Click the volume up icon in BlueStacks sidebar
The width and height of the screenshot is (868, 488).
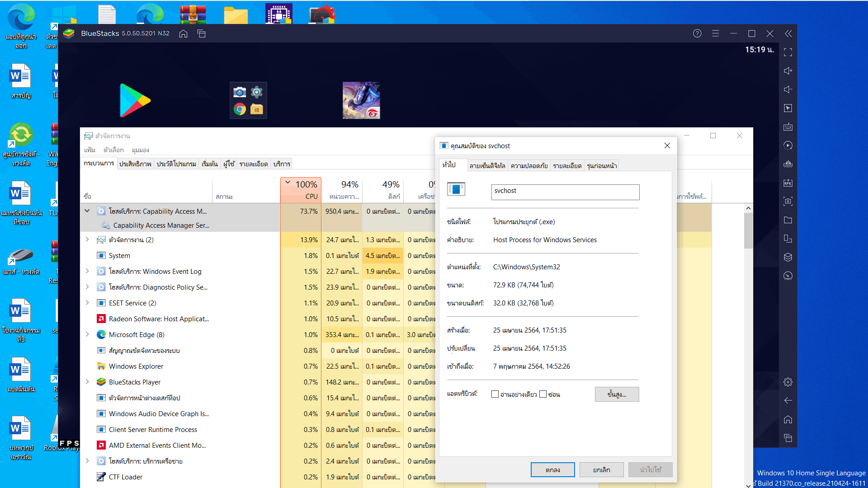click(x=788, y=71)
